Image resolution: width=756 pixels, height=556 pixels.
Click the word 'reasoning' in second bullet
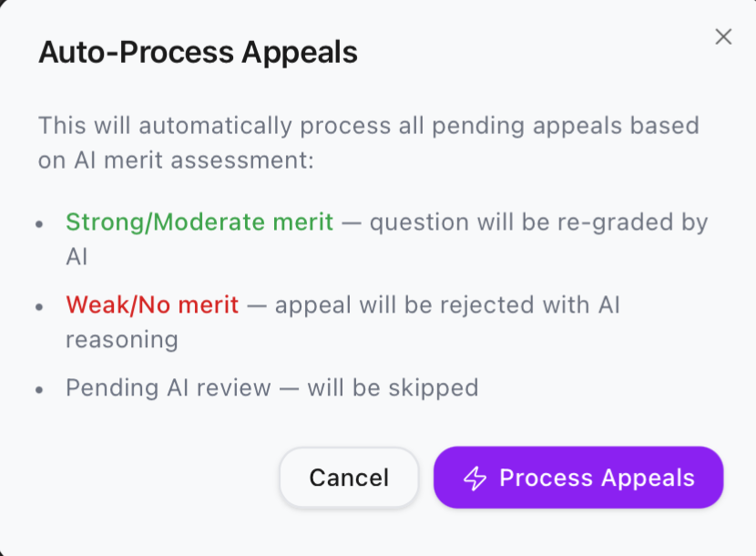[x=121, y=339]
